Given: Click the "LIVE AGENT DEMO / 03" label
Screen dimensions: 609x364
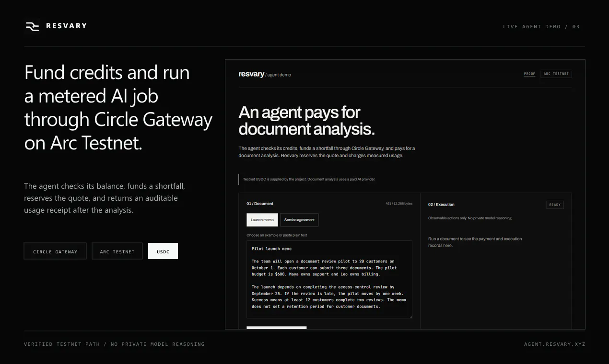Looking at the screenshot, I should [541, 26].
